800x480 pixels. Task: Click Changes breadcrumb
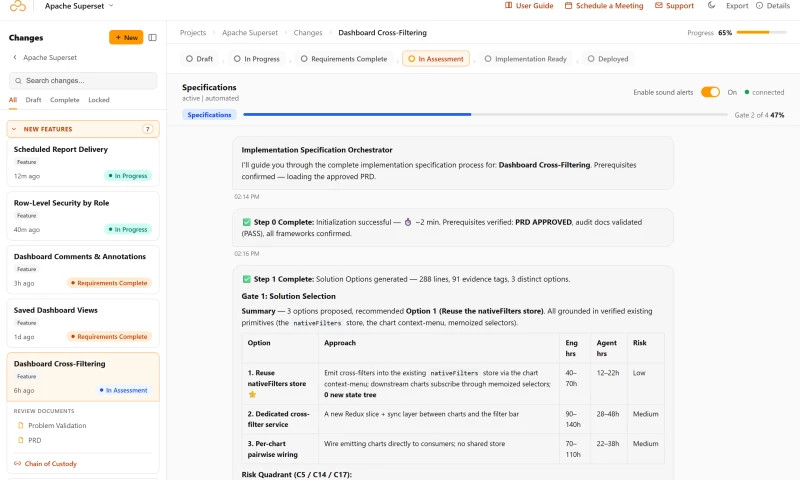pos(308,33)
